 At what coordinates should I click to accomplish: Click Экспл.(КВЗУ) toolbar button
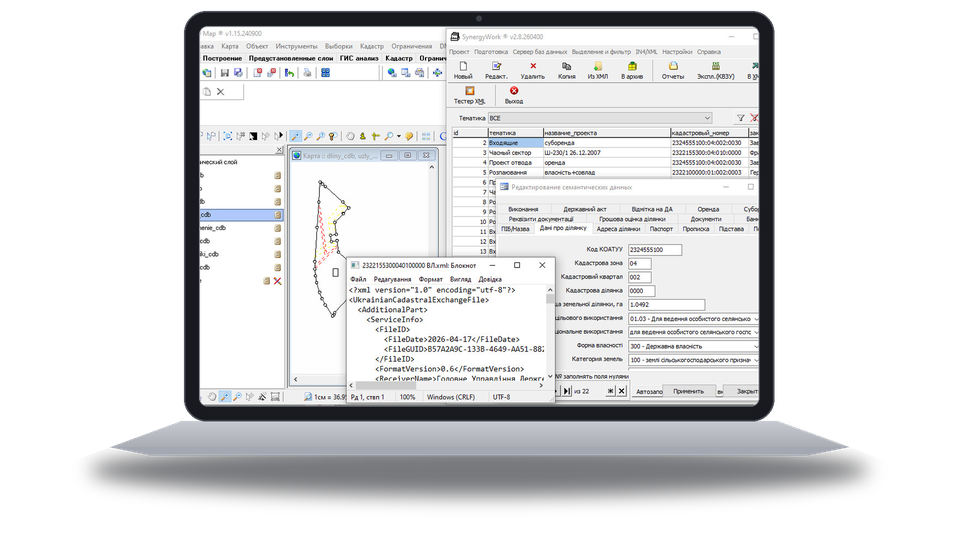(715, 70)
